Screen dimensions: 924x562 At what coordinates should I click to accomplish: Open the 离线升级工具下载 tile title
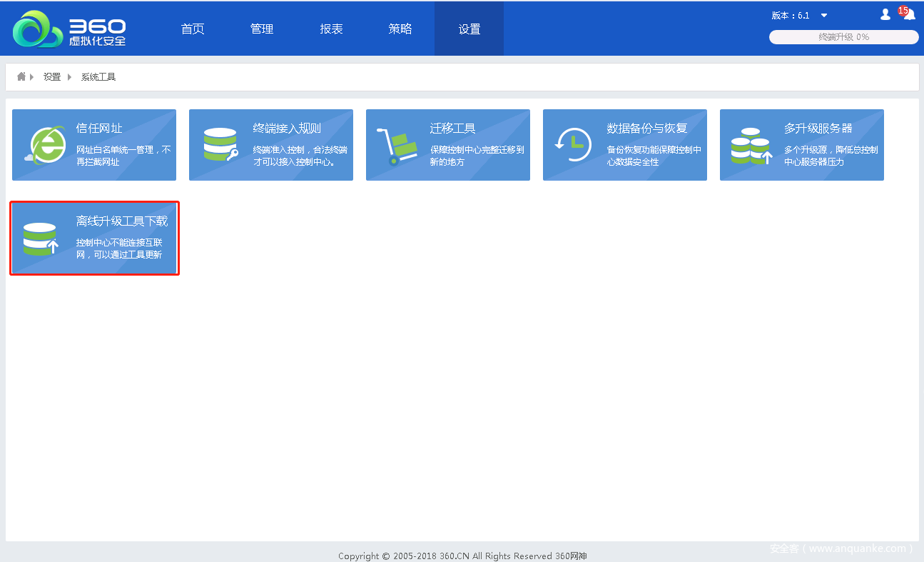(x=122, y=221)
